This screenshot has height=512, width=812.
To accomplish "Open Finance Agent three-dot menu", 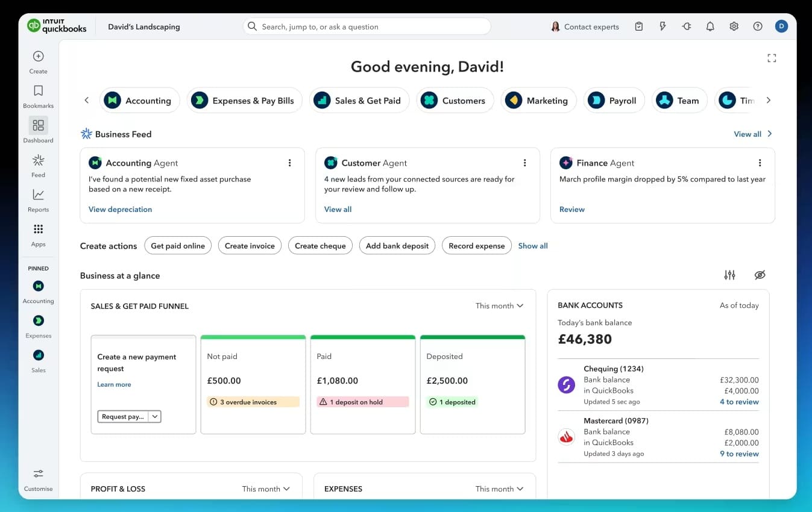I will (760, 163).
